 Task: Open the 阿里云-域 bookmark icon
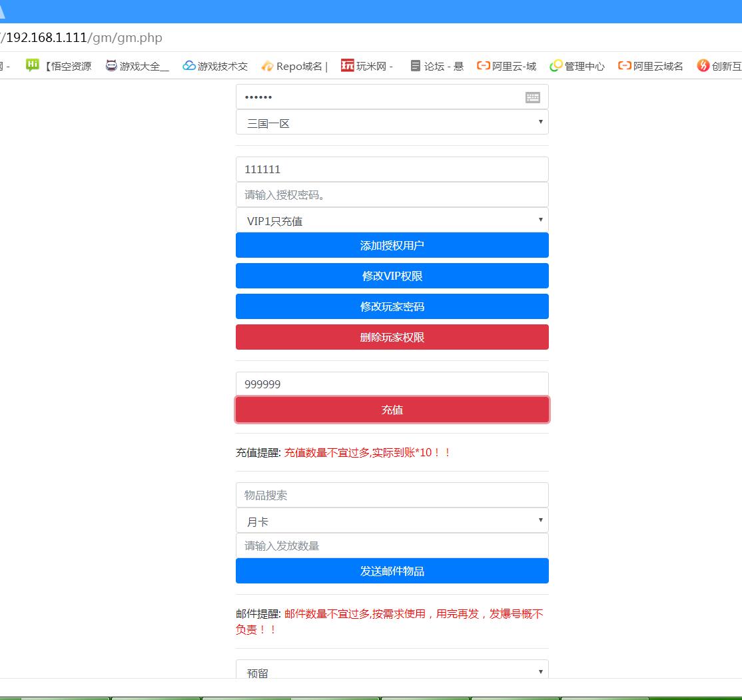(x=484, y=66)
